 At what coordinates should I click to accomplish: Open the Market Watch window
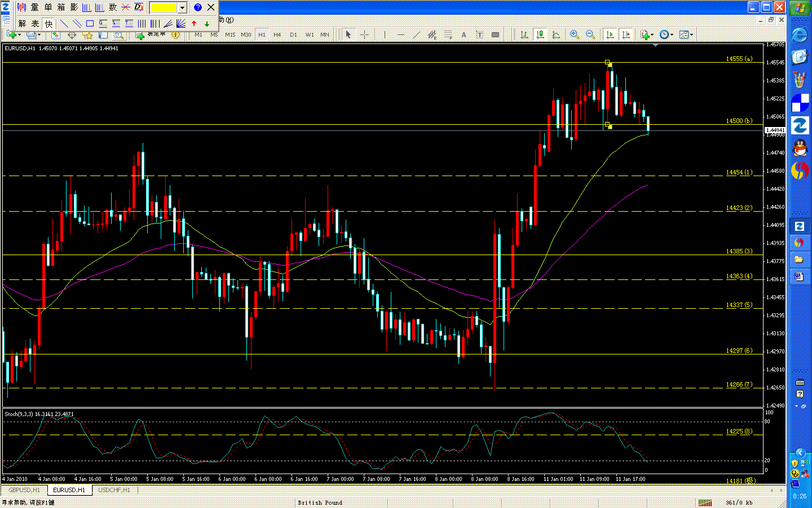pyautogui.click(x=56, y=35)
